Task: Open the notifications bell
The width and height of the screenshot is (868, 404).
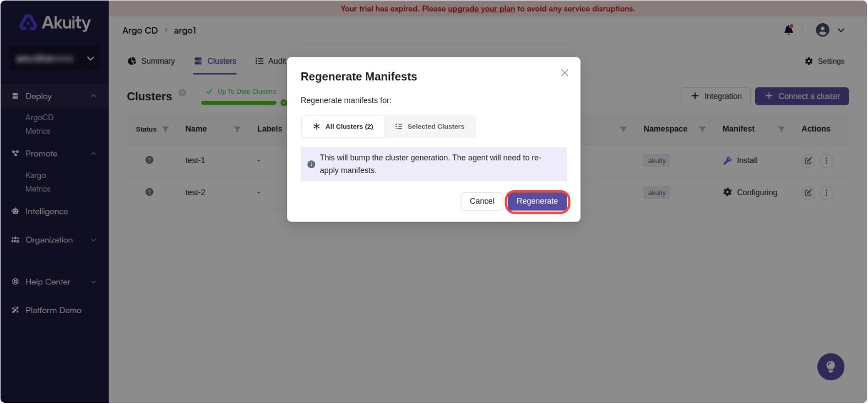Action: [x=789, y=30]
